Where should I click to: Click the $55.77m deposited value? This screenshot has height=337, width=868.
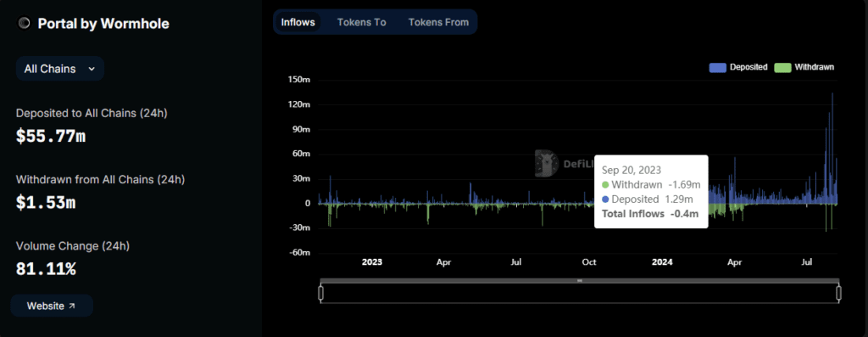(51, 136)
